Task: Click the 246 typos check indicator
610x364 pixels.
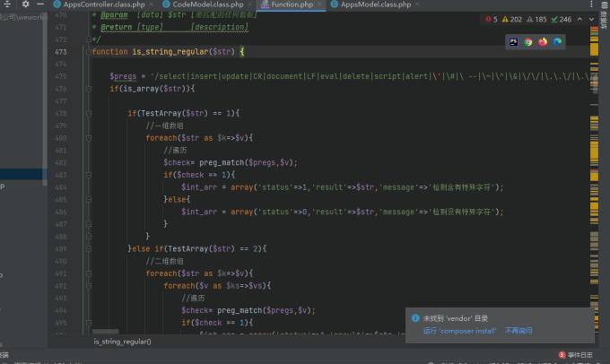Action: [562, 20]
